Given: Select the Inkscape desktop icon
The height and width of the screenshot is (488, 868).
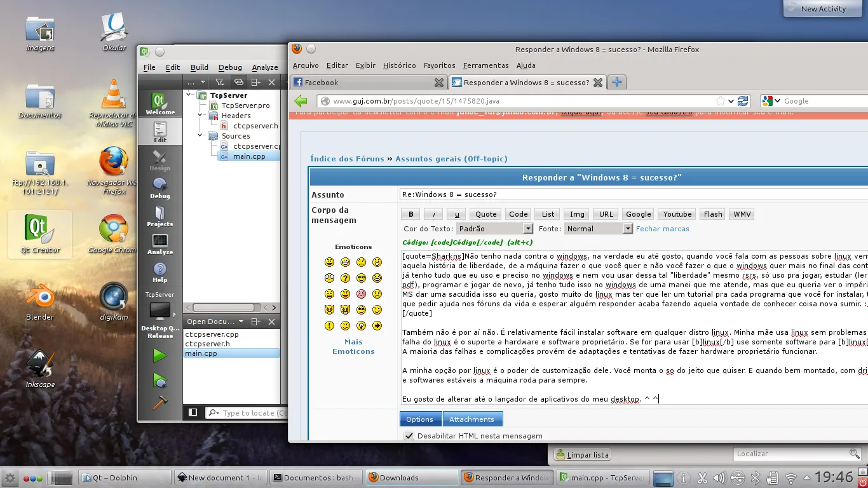Looking at the screenshot, I should tap(40, 369).
